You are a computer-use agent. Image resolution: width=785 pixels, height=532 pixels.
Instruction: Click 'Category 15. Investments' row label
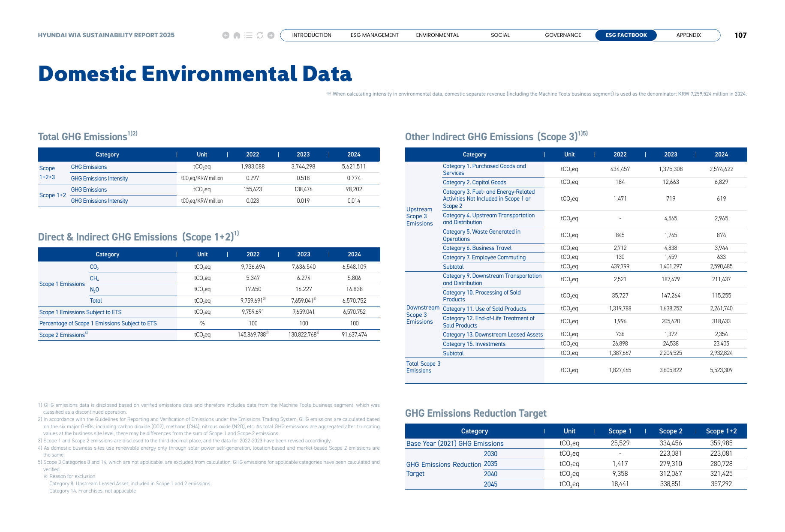(474, 344)
